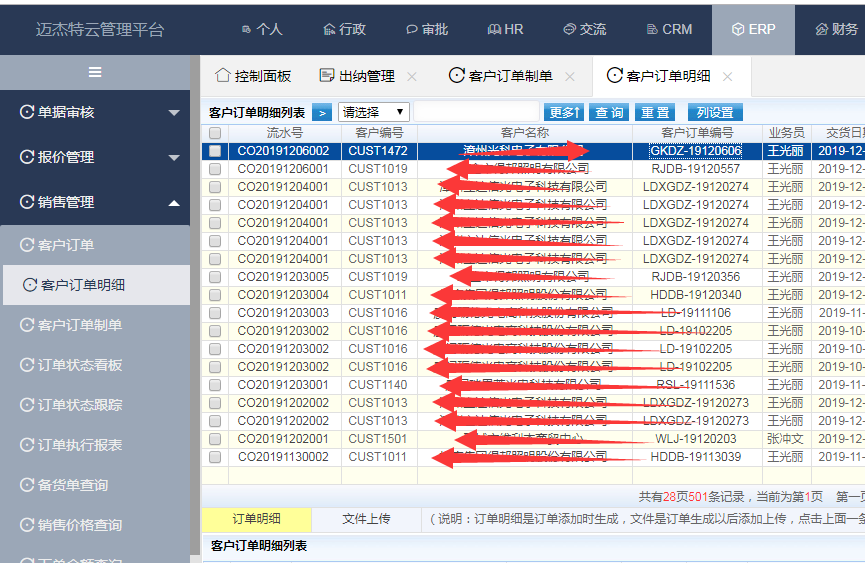Open the 请选择 filter dropdown

pos(373,112)
